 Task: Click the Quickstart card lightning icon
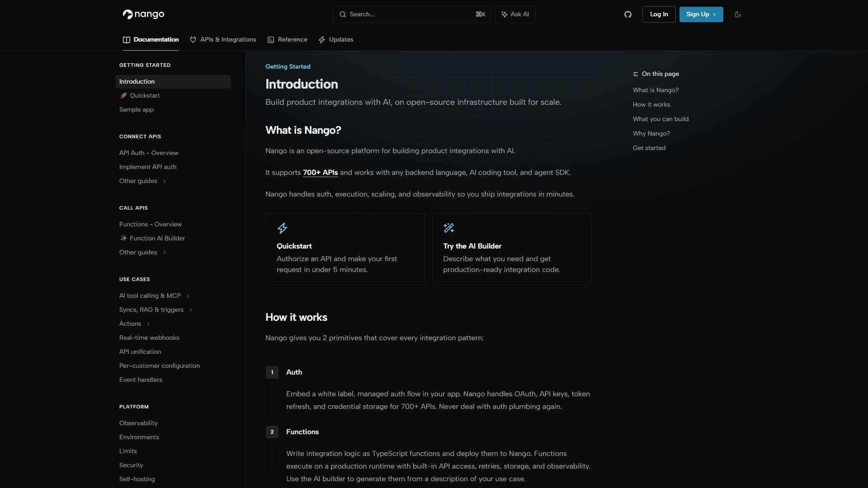282,228
